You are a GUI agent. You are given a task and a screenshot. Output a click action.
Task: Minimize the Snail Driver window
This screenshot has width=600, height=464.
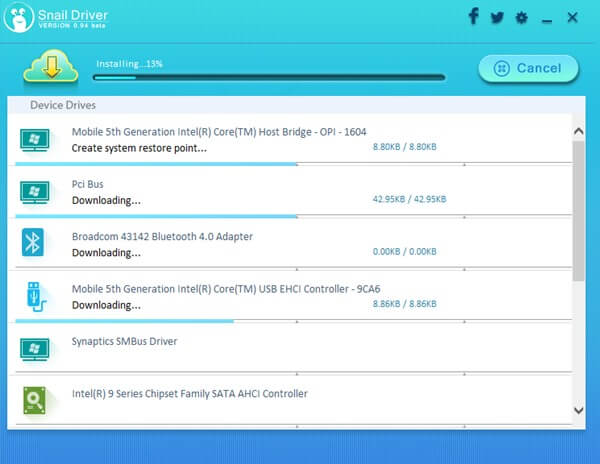click(547, 18)
